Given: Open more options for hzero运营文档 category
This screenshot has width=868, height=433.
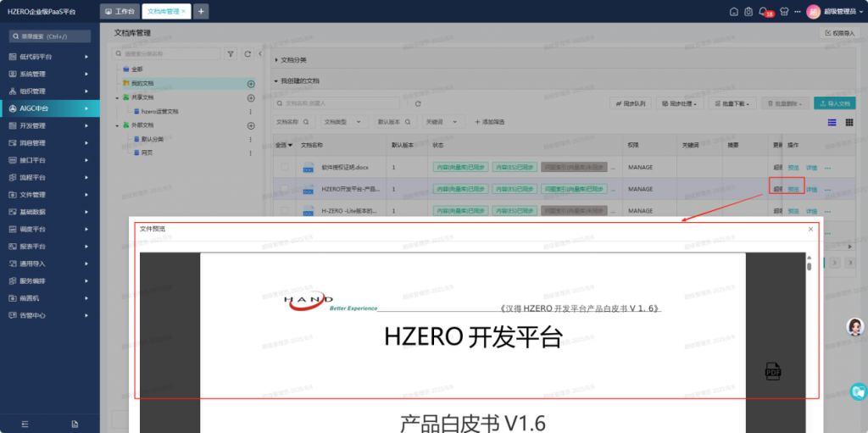Looking at the screenshot, I should [250, 112].
